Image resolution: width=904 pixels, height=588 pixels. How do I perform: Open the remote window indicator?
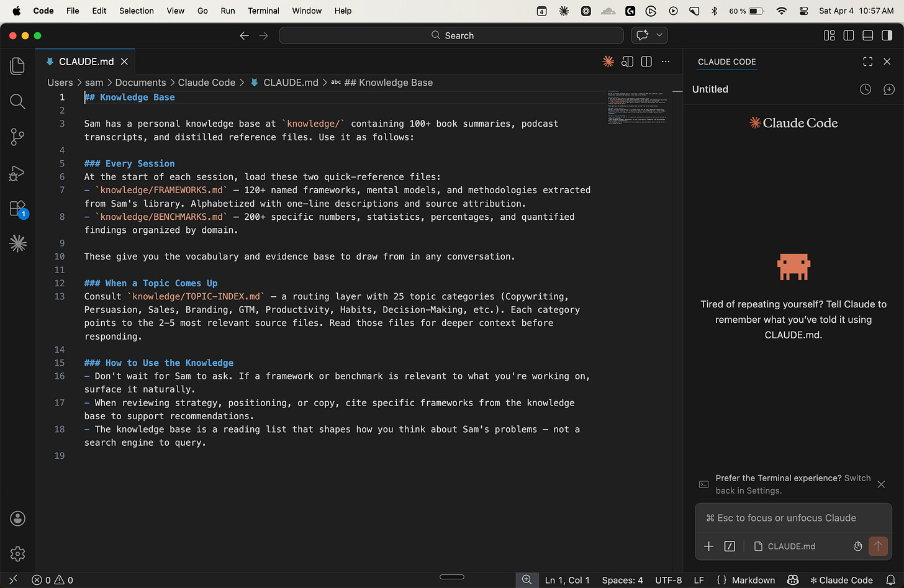point(14,580)
